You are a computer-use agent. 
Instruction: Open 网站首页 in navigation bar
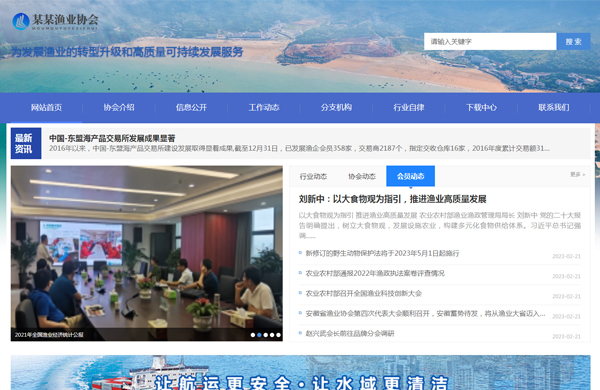click(x=46, y=108)
